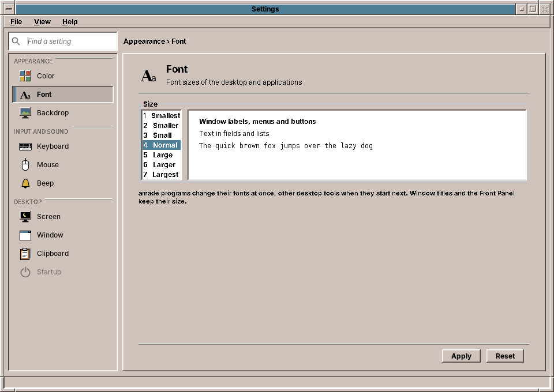Click the Startup power icon
The height and width of the screenshot is (392, 554).
click(25, 272)
